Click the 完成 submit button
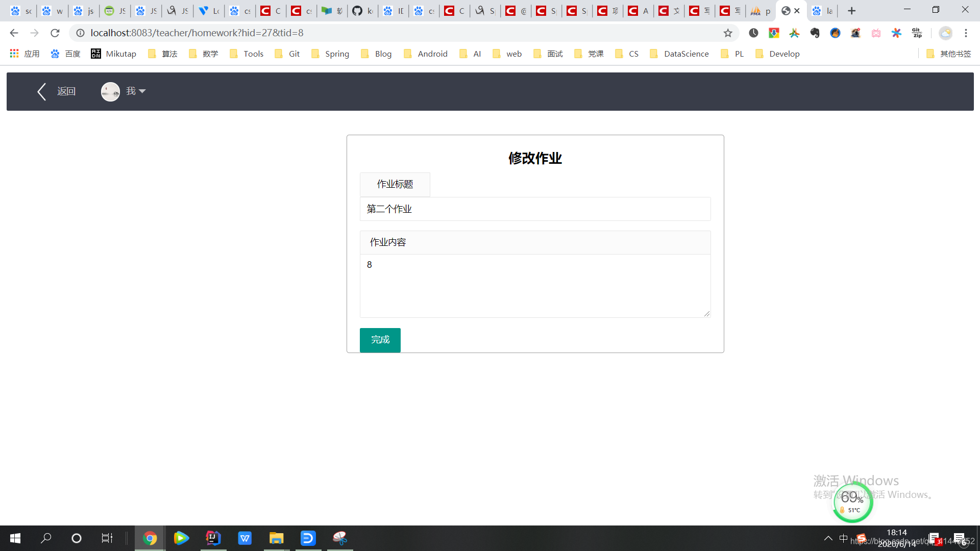The height and width of the screenshot is (551, 980). (380, 340)
